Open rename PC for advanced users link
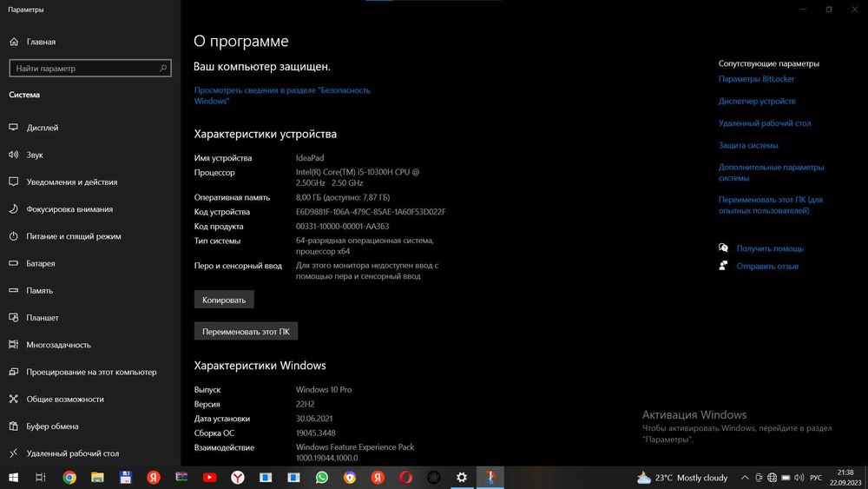Screen dimensions: 868x489 (771, 205)
